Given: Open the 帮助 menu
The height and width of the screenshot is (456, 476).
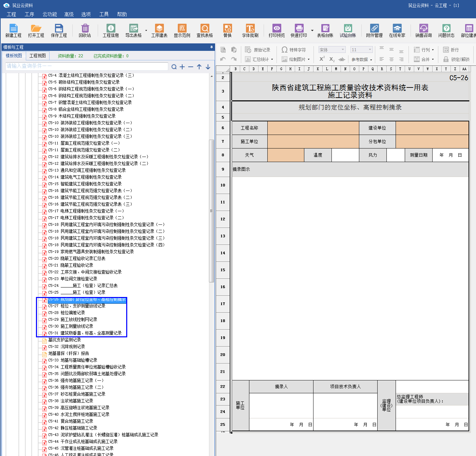Looking at the screenshot, I should tap(122, 14).
